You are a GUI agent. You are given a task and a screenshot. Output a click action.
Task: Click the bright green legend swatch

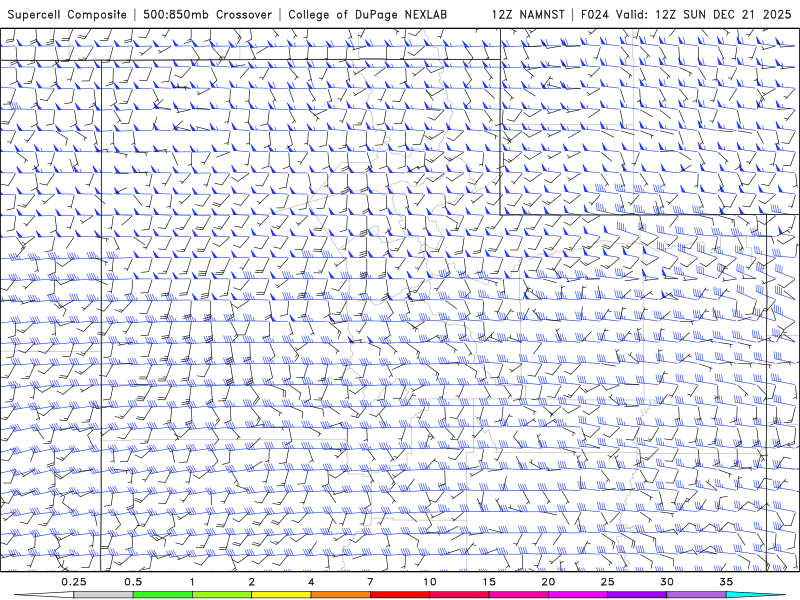pyautogui.click(x=162, y=595)
